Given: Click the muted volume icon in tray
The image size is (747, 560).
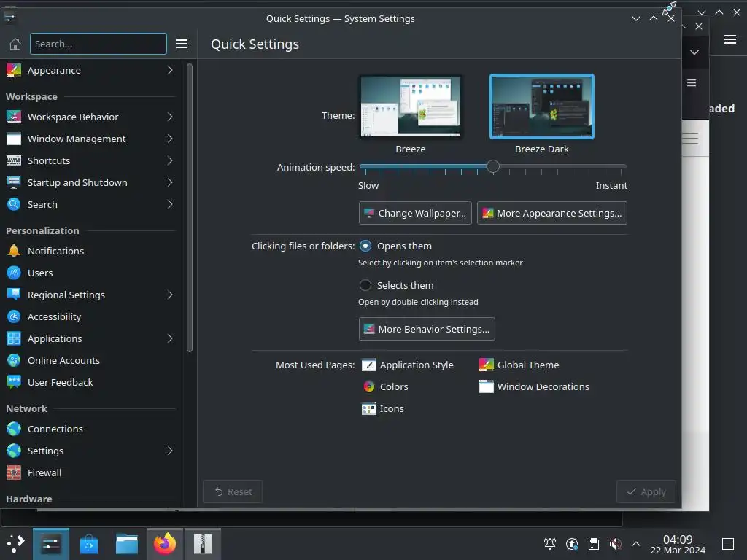Looking at the screenshot, I should click(615, 544).
